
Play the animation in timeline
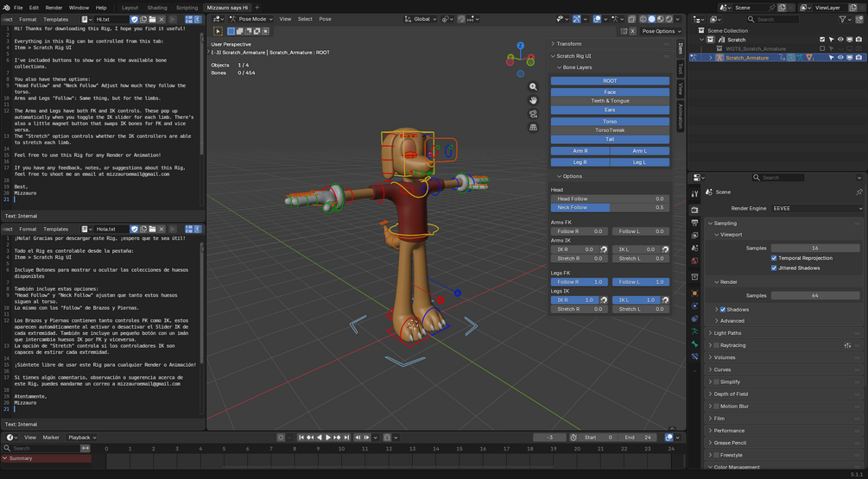[x=327, y=438]
